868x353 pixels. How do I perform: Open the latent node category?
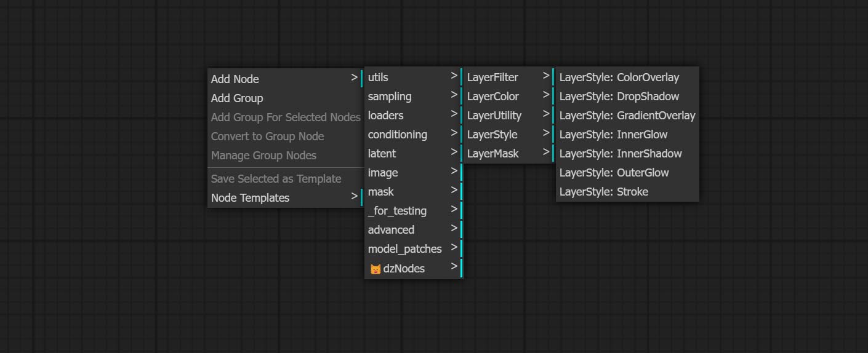pos(382,154)
